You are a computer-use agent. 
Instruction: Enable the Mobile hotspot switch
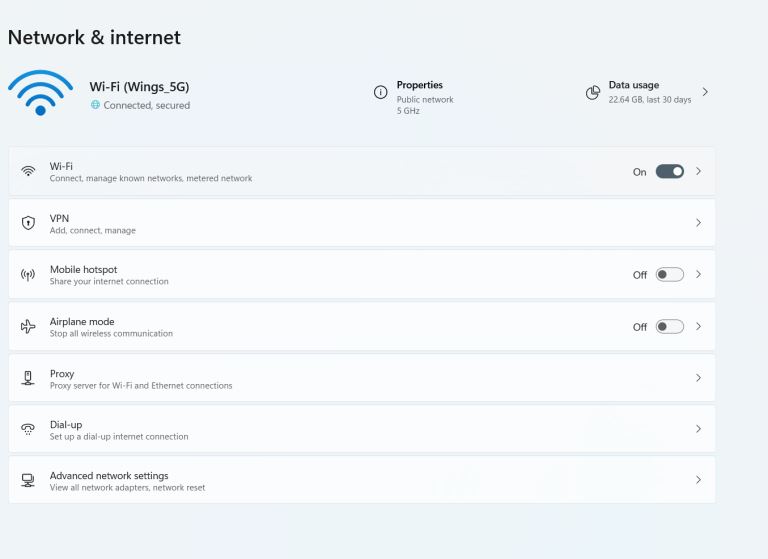tap(670, 274)
